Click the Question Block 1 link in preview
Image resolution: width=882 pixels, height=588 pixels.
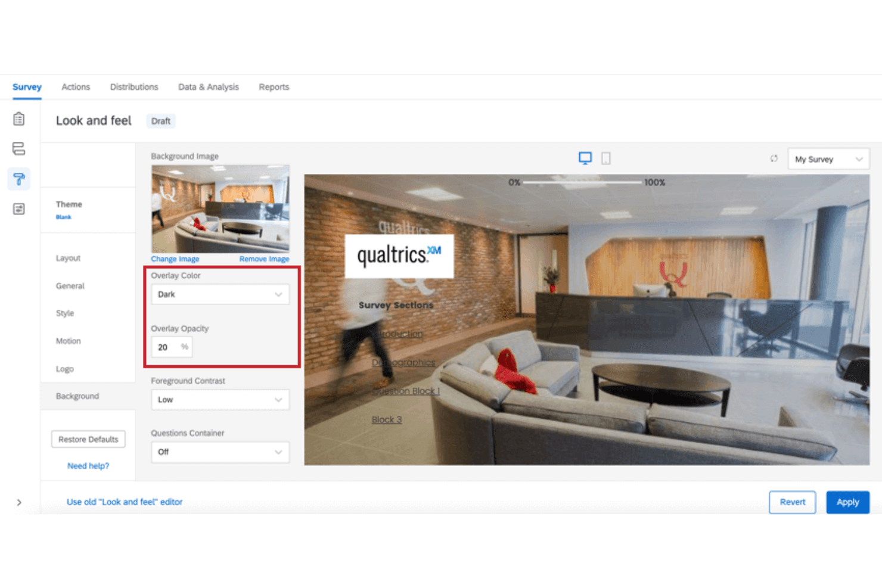tap(406, 391)
